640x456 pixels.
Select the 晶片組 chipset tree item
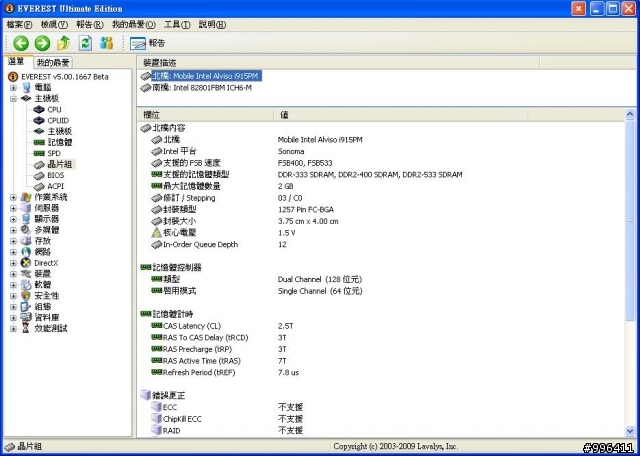click(60, 165)
